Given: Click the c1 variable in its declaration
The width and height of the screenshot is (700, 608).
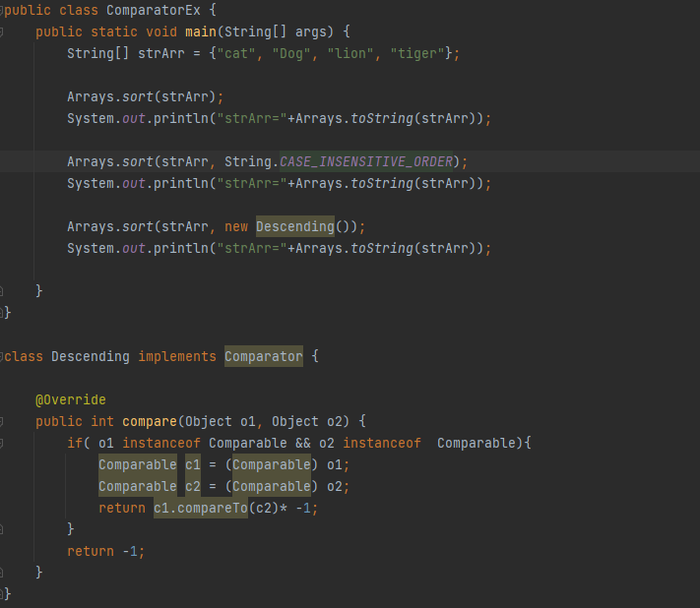Looking at the screenshot, I should (x=193, y=464).
